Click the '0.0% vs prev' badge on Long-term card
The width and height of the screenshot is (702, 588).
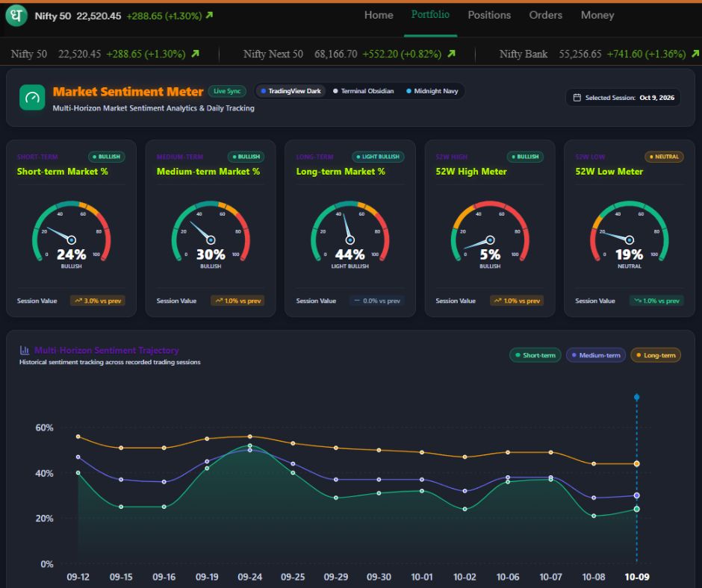pyautogui.click(x=377, y=301)
